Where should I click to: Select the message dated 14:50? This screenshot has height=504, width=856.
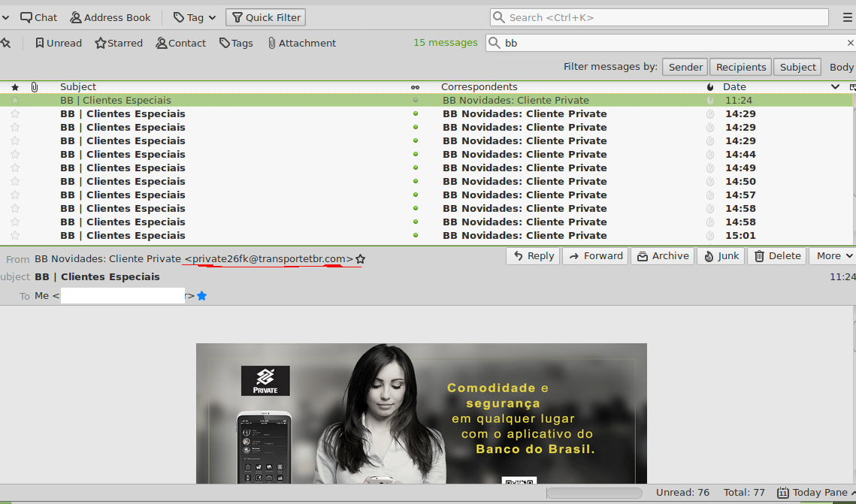[x=426, y=182]
